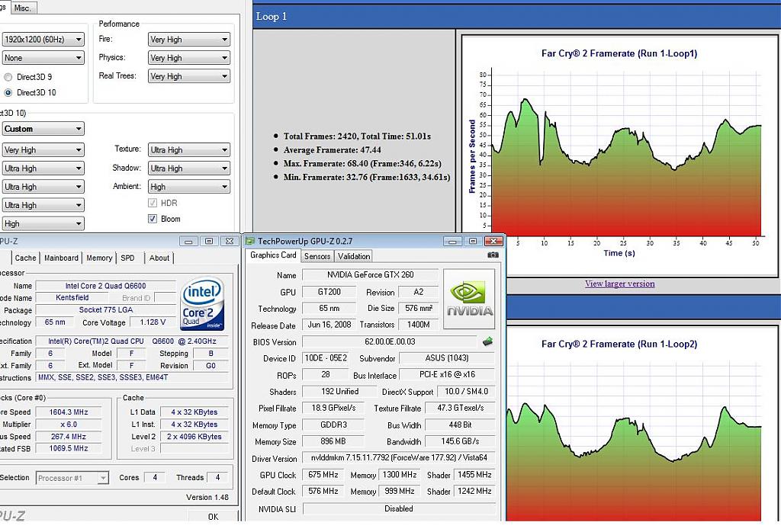Screen dimensions: 781x532
Task: Click the View larger version link
Action: pos(619,284)
